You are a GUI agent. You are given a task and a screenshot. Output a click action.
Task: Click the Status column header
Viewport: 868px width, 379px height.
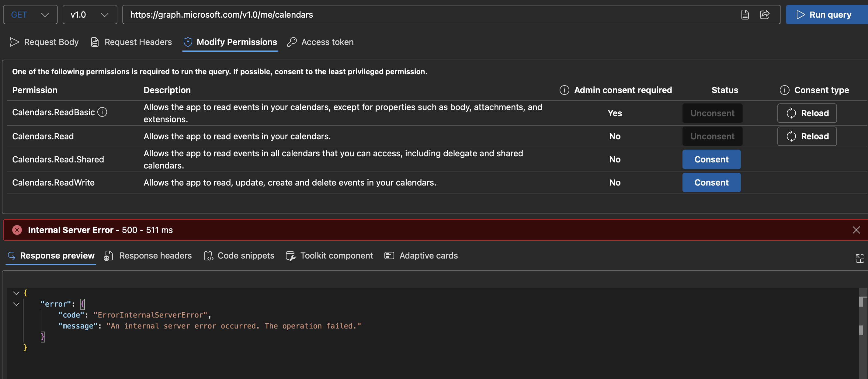click(725, 90)
